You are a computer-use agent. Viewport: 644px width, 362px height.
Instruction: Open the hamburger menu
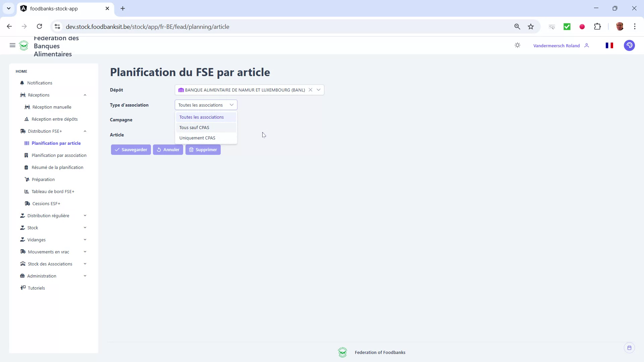pyautogui.click(x=12, y=45)
